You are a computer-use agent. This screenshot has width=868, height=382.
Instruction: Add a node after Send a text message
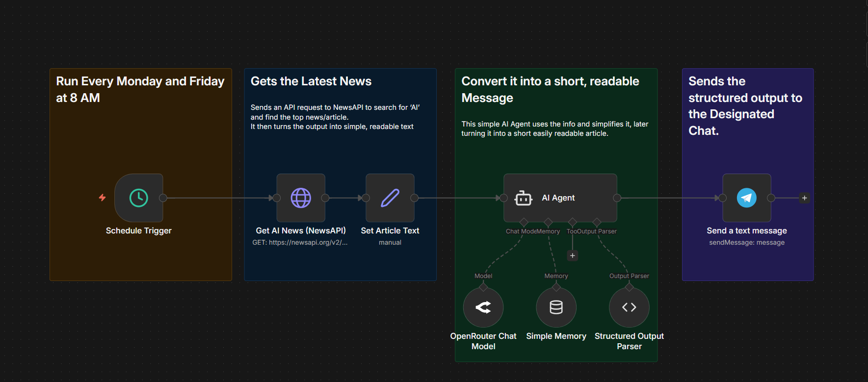tap(804, 198)
